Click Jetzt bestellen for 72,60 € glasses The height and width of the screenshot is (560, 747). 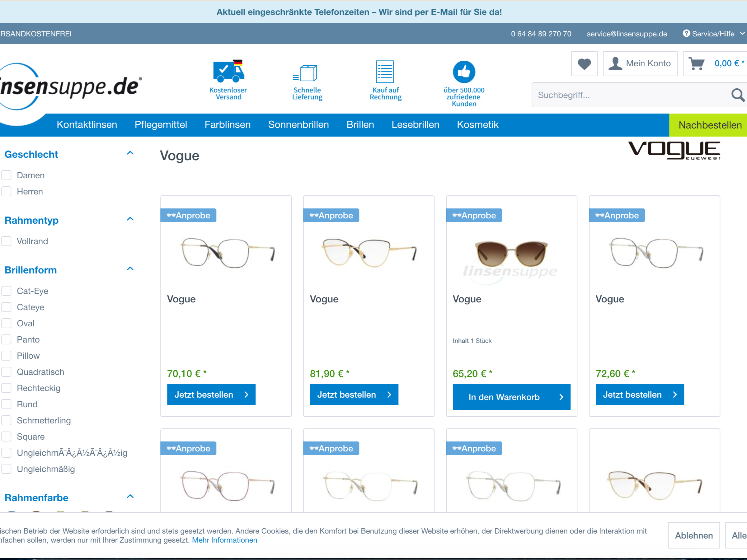(x=640, y=394)
